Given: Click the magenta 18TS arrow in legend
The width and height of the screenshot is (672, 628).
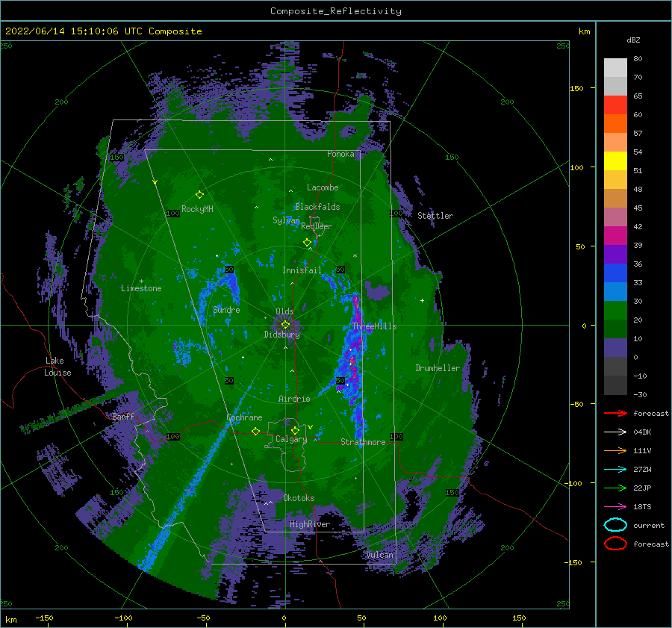Looking at the screenshot, I should 615,507.
